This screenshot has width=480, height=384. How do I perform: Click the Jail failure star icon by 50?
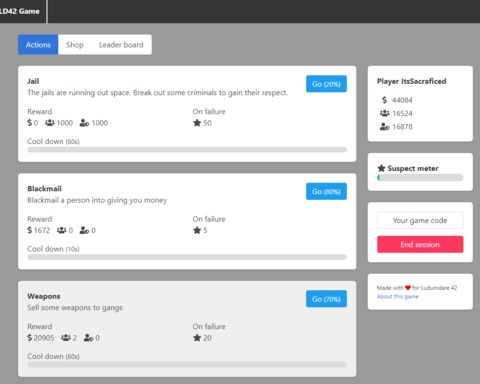pyautogui.click(x=197, y=123)
